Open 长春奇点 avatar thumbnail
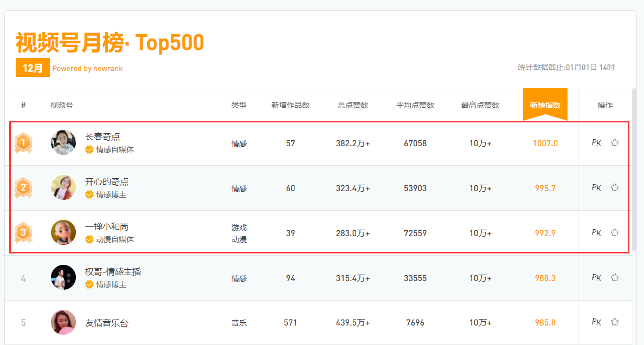Viewport: 644px width, 345px height. pos(63,143)
